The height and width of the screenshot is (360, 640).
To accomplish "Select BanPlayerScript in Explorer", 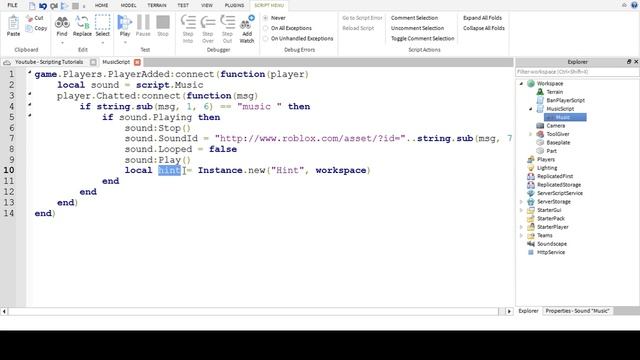I will [x=565, y=100].
